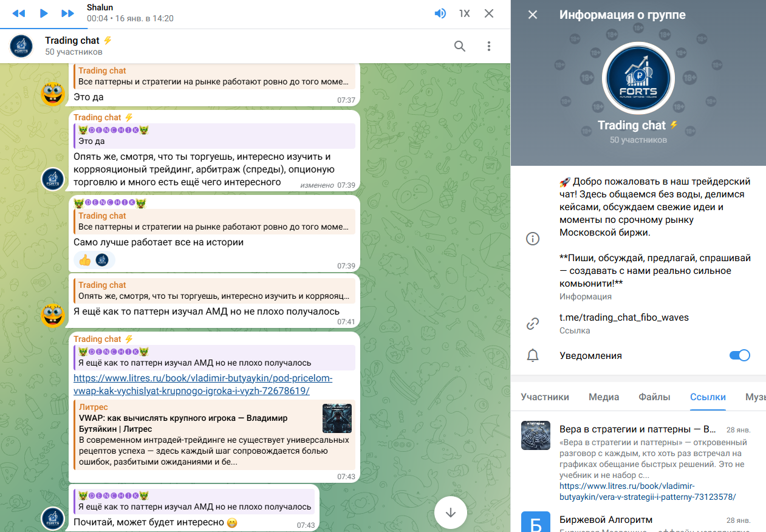Click the Trading chat title in header
The image size is (766, 532).
click(72, 41)
